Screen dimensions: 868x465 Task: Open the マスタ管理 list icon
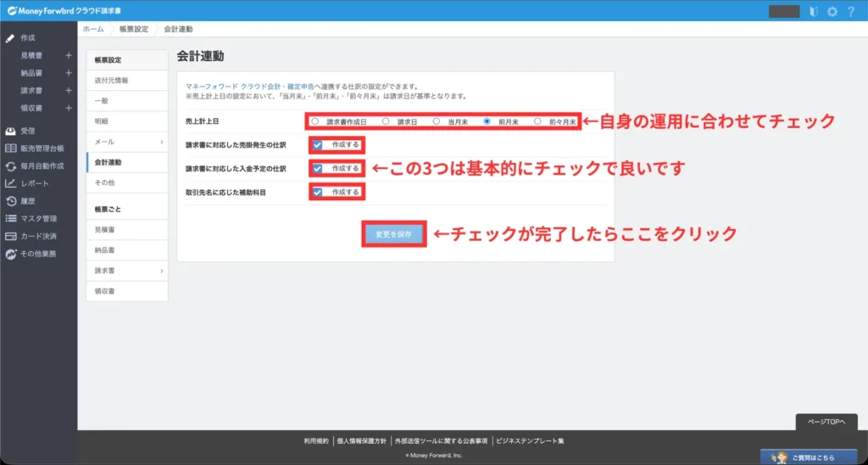point(10,218)
